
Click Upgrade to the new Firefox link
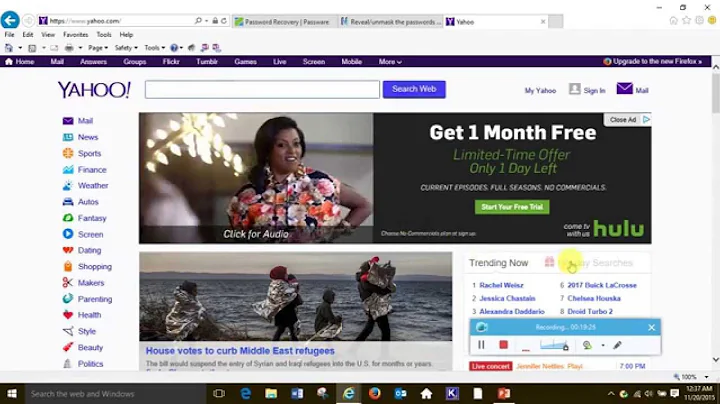[652, 61]
